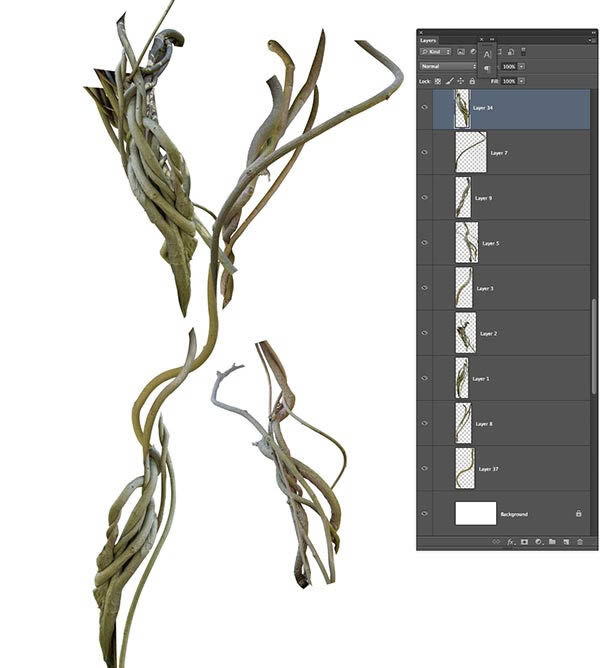
Task: Select the 'Layer 8' name text
Action: point(484,424)
